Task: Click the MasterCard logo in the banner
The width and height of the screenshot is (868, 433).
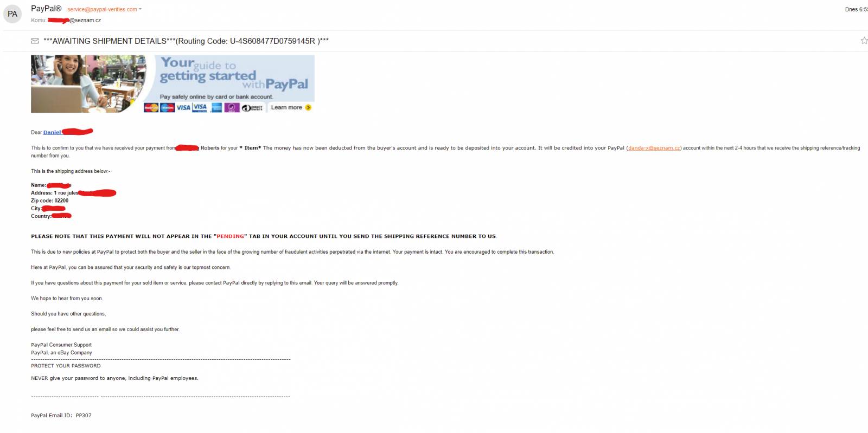Action: click(x=151, y=107)
